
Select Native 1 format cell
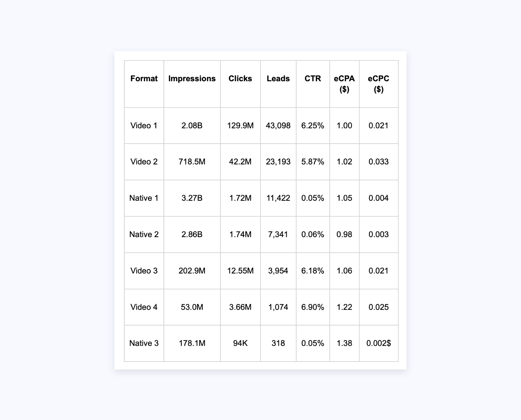pos(144,198)
